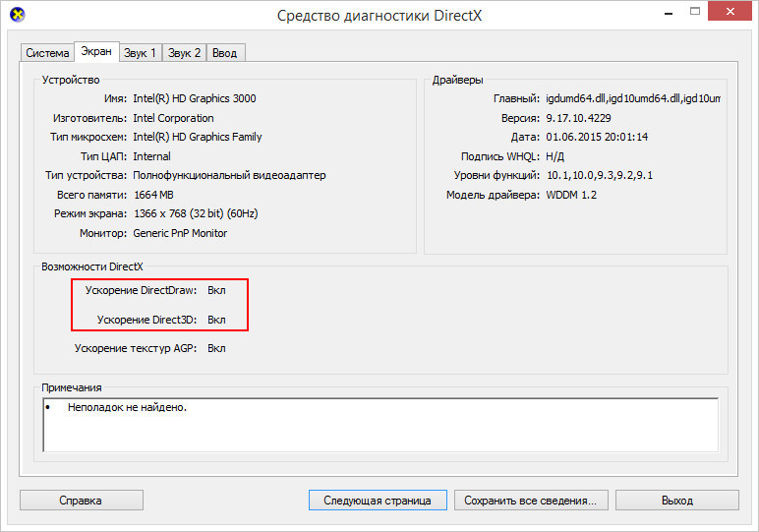
Task: Select the Экран tab
Action: (95, 51)
